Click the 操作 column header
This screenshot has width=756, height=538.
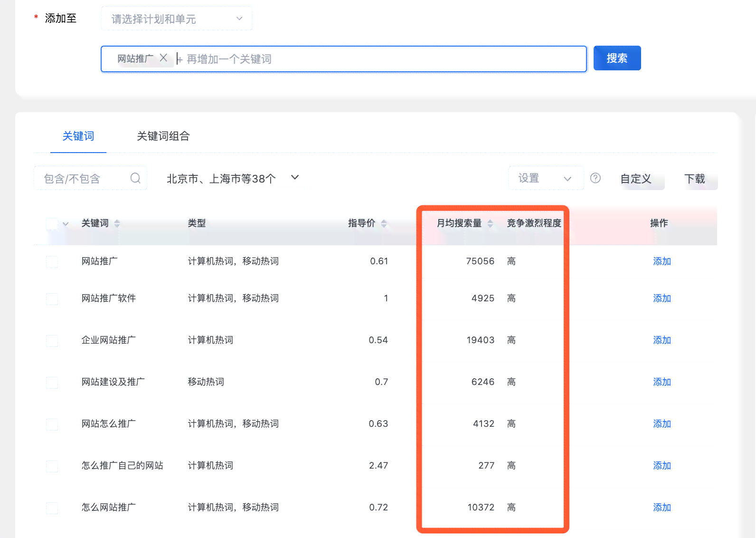pyautogui.click(x=659, y=223)
